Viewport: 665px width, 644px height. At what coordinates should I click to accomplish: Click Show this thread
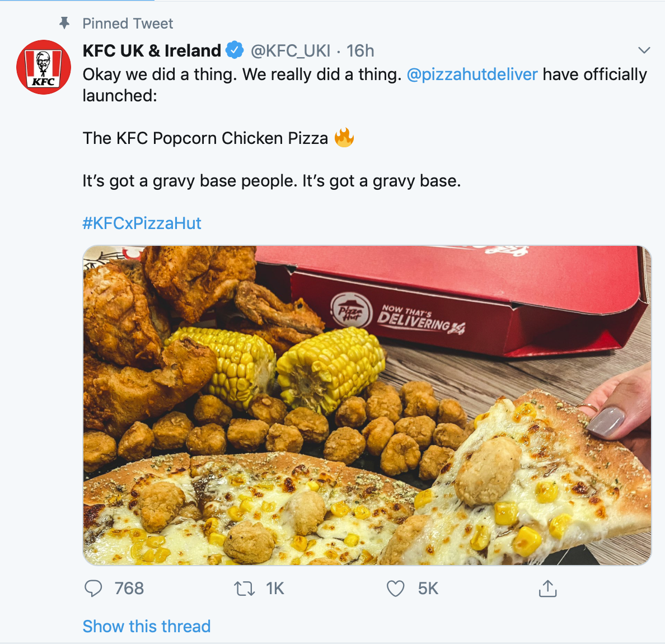click(x=147, y=626)
